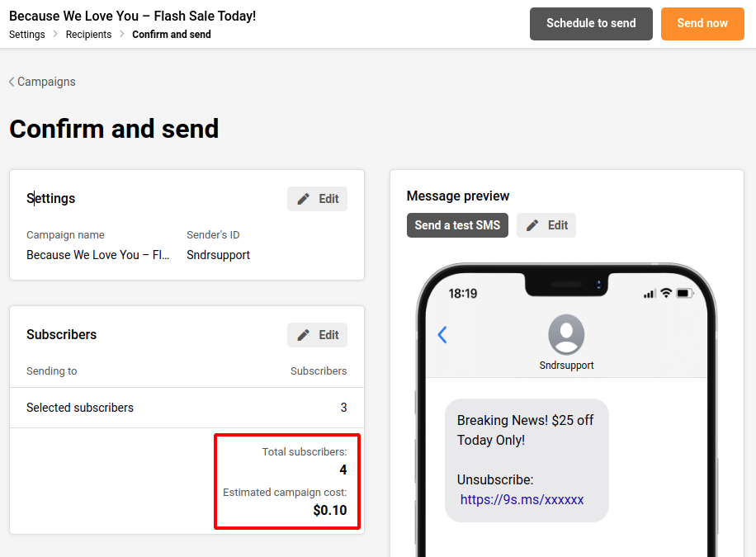Click the pencil icon in Subscribers card
The width and height of the screenshot is (756, 557).
[x=304, y=335]
